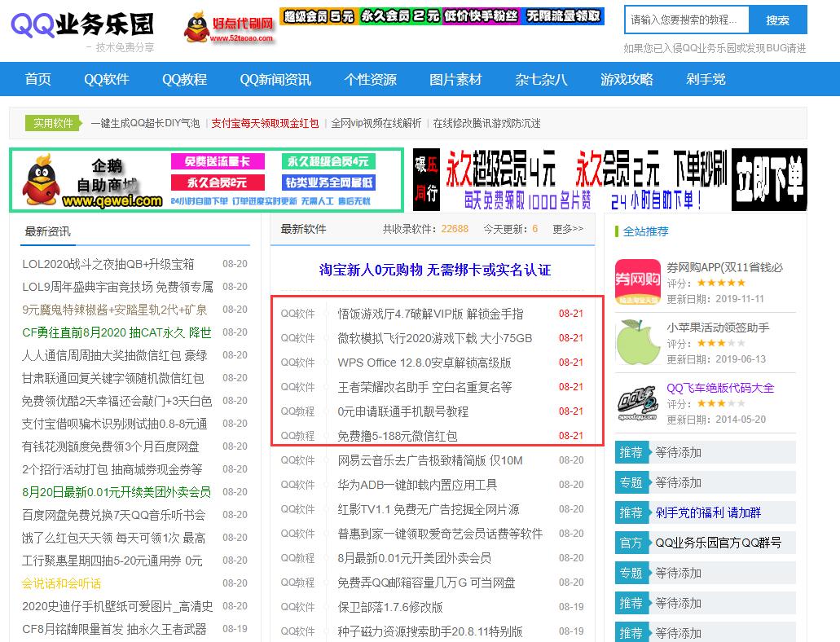Click QQ教程 category label beside 0元申请联通

click(298, 411)
